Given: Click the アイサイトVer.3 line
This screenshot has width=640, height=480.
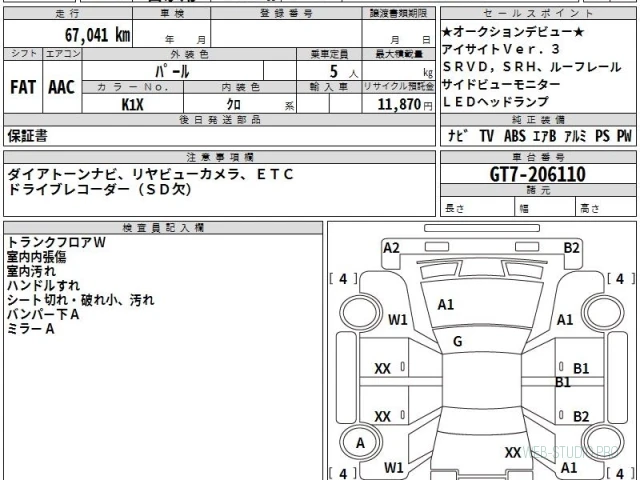Looking at the screenshot, I should [501, 49].
